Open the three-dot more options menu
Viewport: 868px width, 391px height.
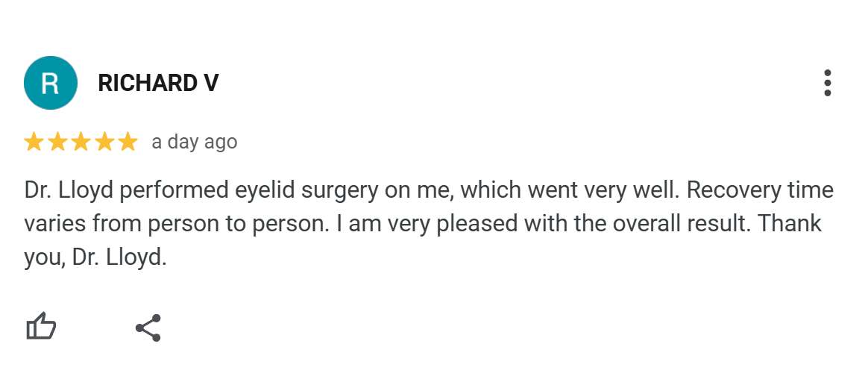(x=827, y=83)
